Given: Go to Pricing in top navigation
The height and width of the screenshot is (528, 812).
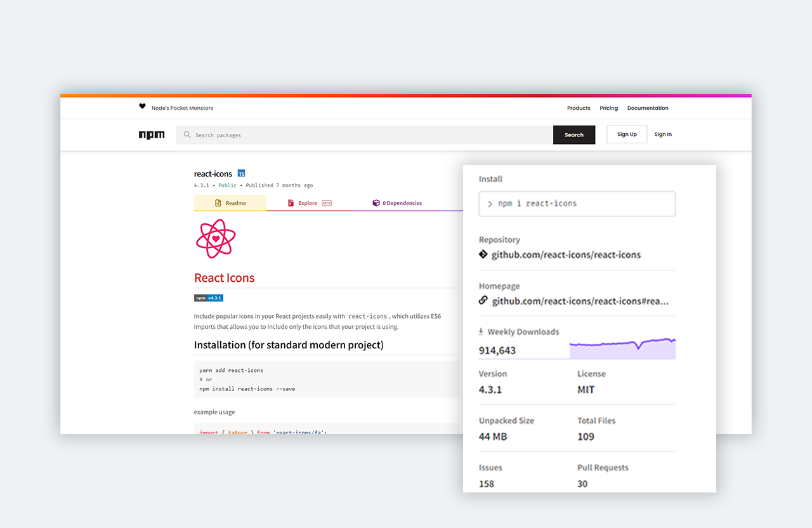Looking at the screenshot, I should point(609,108).
